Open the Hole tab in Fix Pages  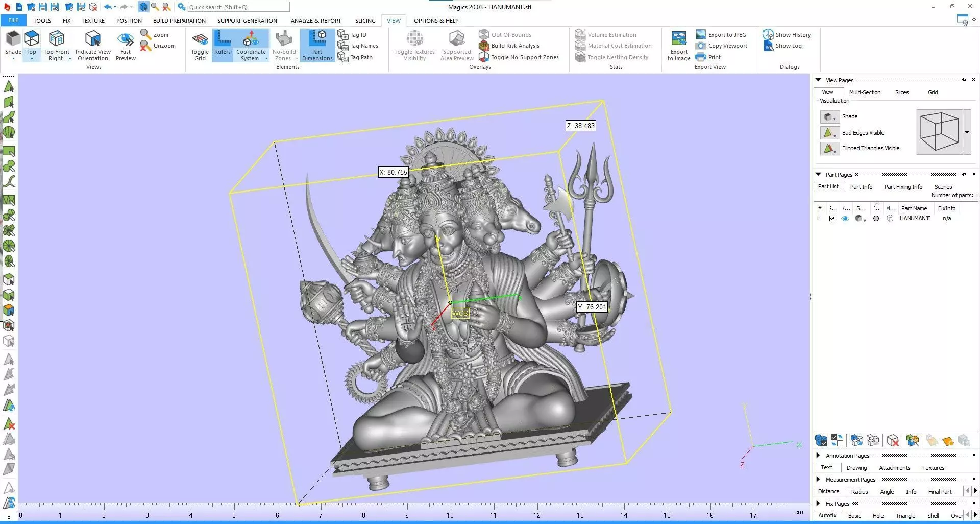(x=878, y=516)
